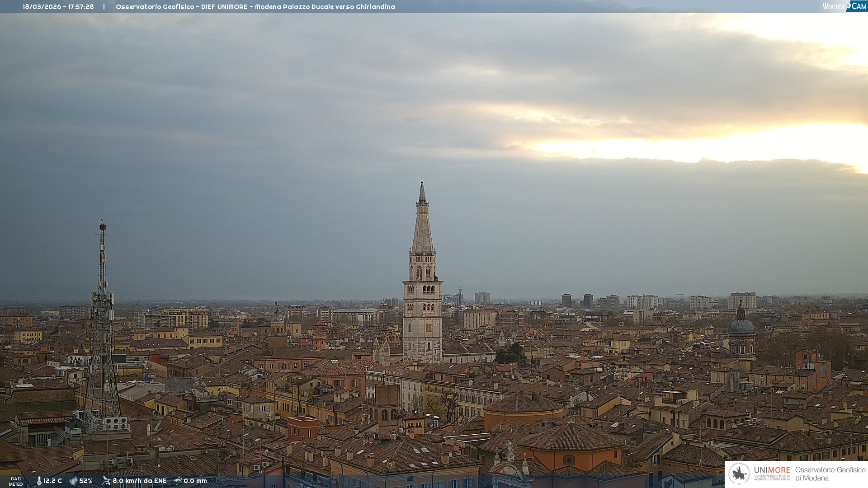Click the 52% humidity value
The width and height of the screenshot is (868, 488).
coord(86,481)
